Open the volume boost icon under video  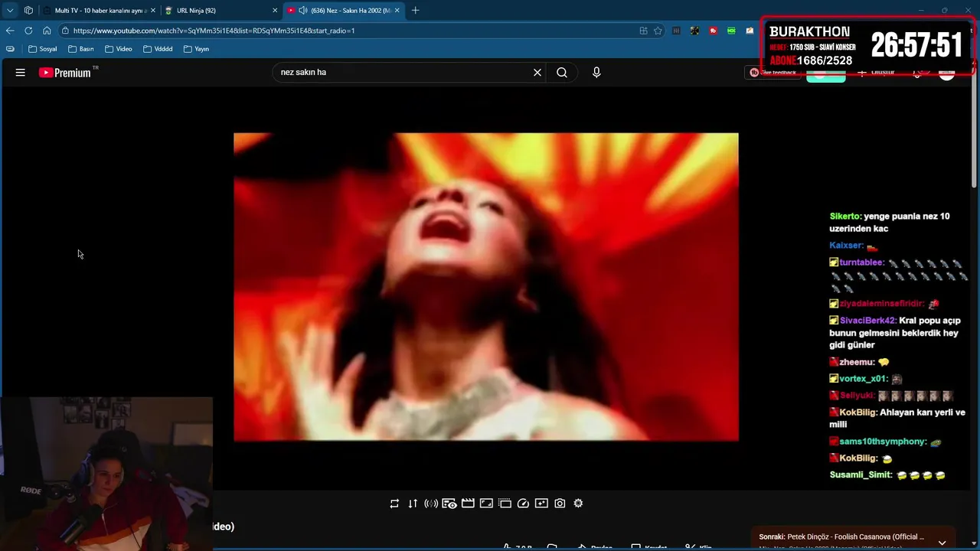pos(431,504)
